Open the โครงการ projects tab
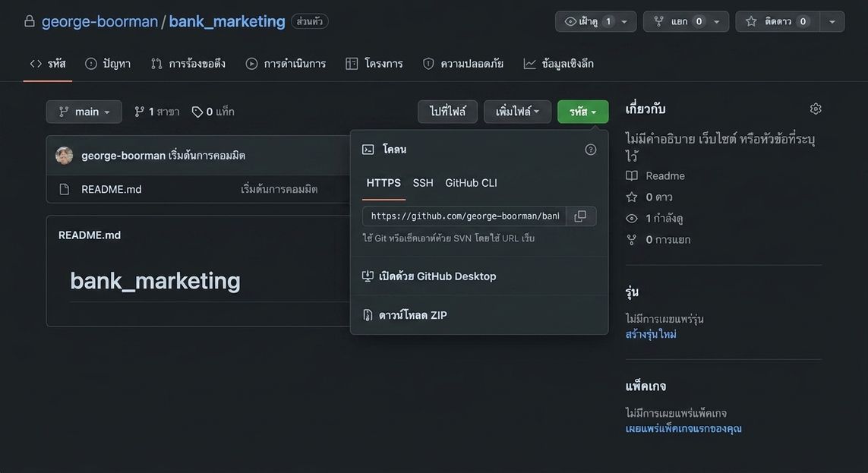Image resolution: width=868 pixels, height=473 pixels. coord(374,64)
